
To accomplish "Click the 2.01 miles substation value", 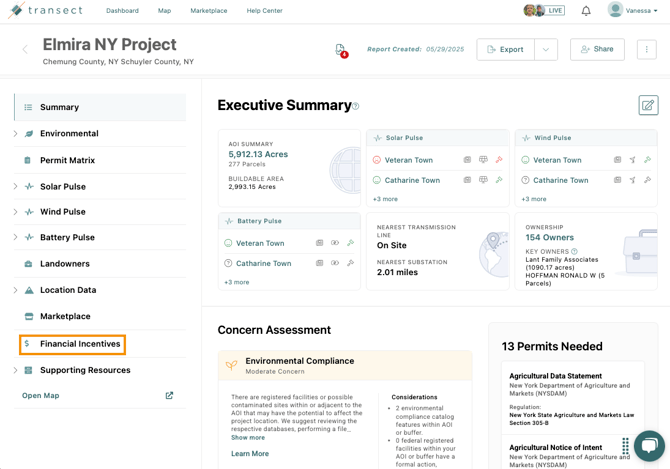I will 397,272.
